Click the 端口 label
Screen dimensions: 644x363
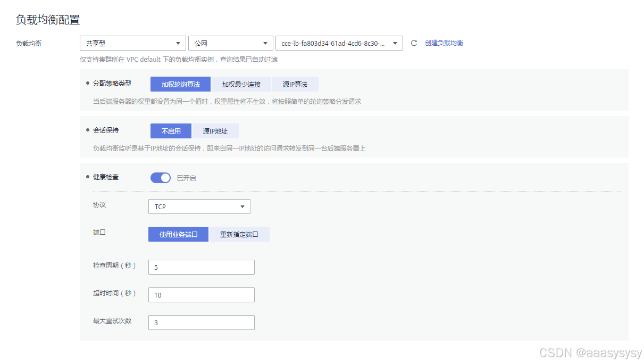click(99, 233)
